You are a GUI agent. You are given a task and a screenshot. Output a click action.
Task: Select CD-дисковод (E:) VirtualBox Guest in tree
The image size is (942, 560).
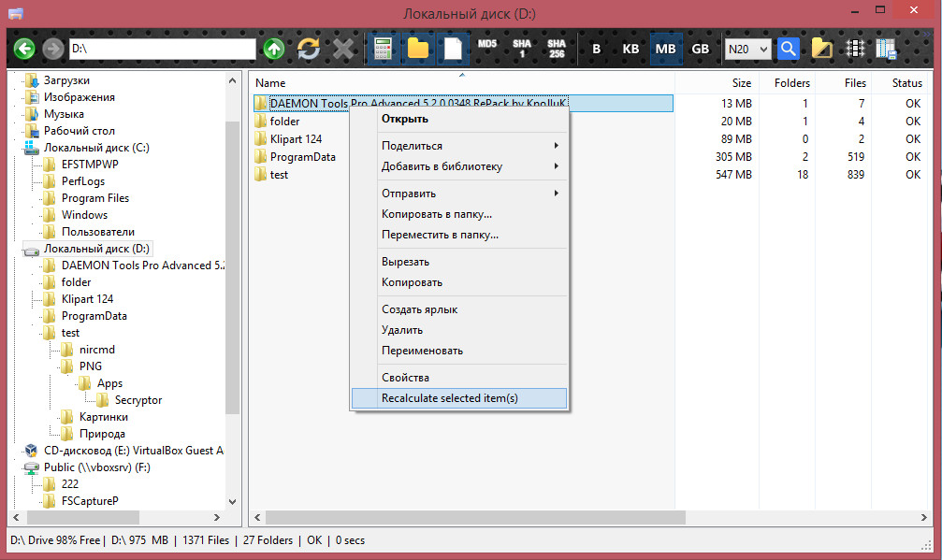[x=133, y=451]
